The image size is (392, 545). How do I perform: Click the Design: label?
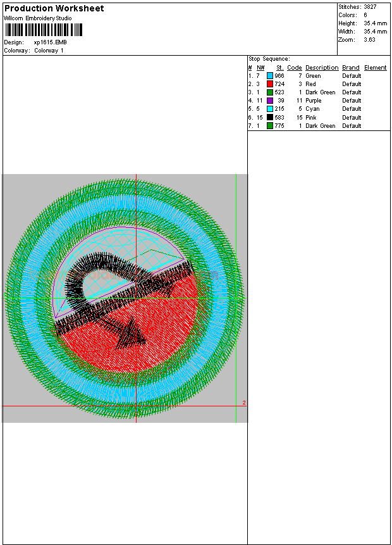pos(14,42)
